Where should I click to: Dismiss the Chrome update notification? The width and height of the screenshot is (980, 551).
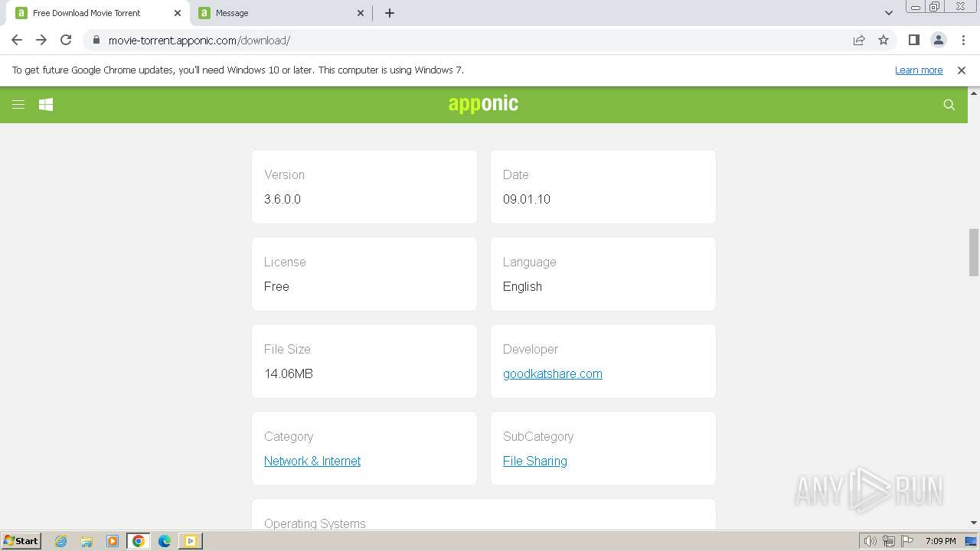[962, 70]
